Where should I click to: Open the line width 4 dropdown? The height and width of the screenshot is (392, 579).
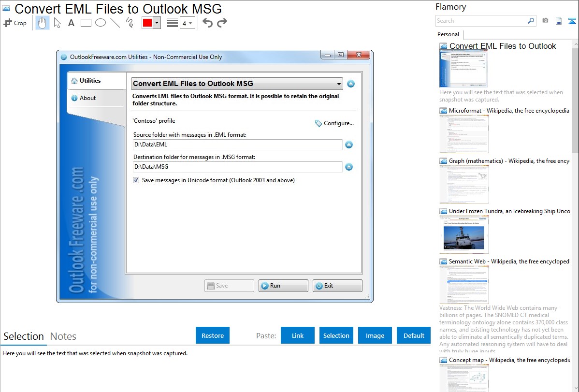coord(188,23)
